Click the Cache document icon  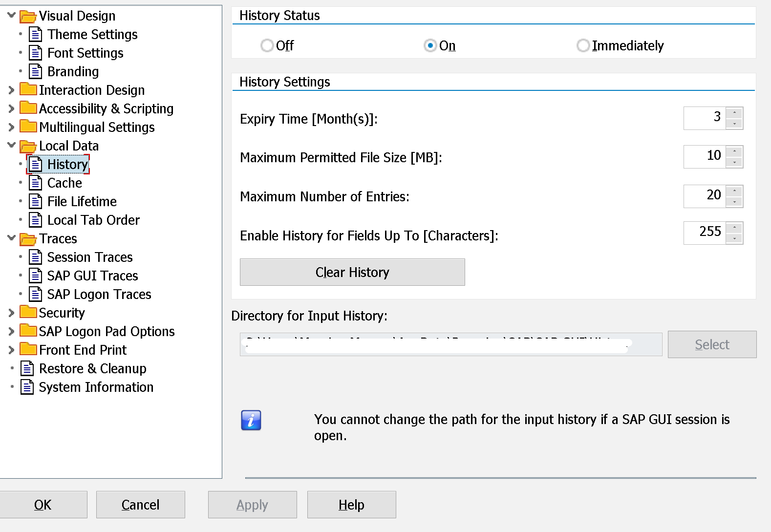tap(35, 183)
